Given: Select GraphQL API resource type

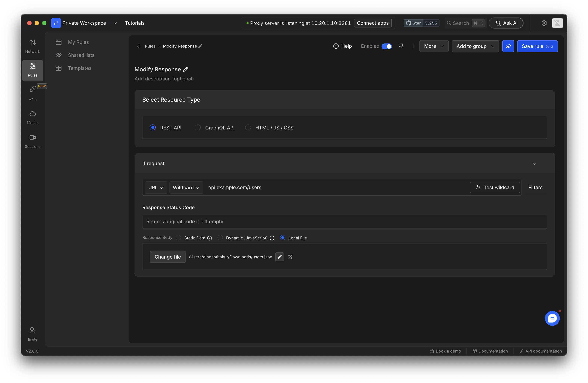Looking at the screenshot, I should click(x=198, y=127).
